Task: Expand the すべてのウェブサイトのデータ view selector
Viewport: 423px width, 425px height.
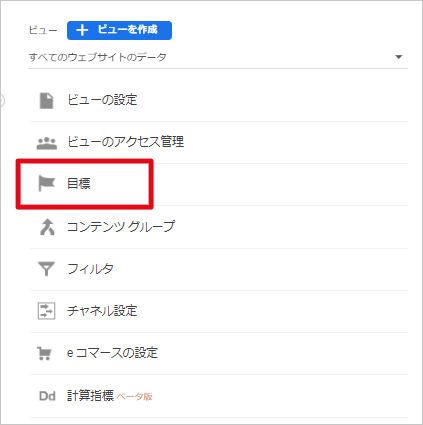Action: (x=218, y=57)
